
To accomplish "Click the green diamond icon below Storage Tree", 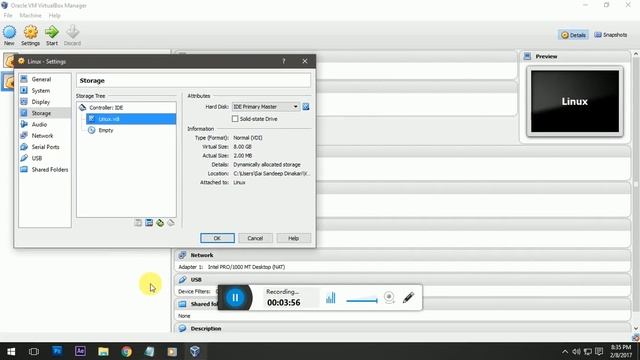I will coord(160,222).
